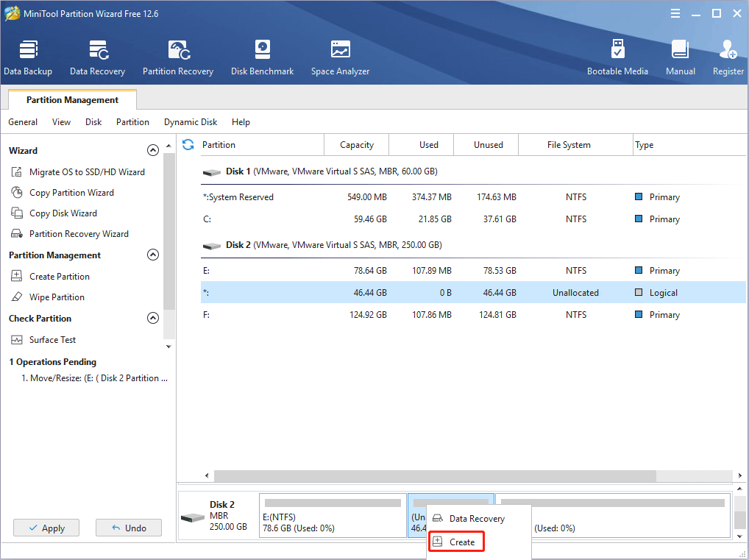Sort by the Capacity column header
Screen dimensions: 749x560
point(356,145)
